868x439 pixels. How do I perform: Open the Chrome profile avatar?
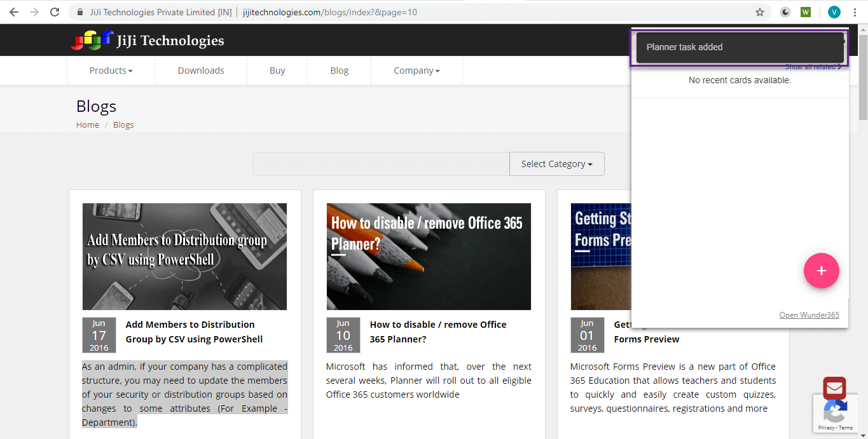coord(834,12)
